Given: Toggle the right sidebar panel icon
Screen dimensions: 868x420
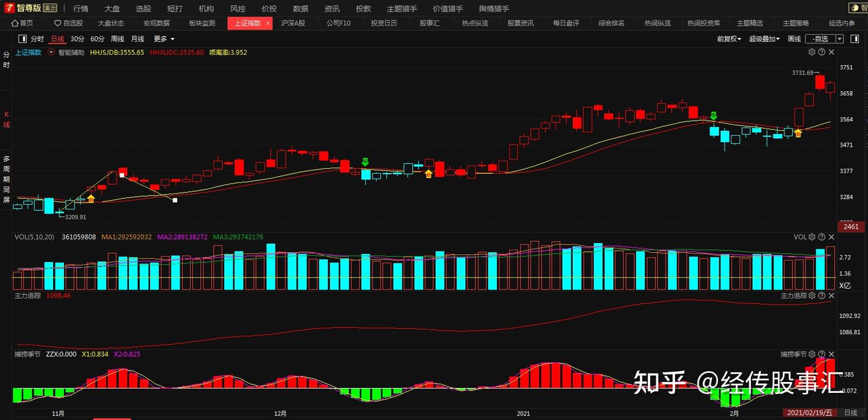Looking at the screenshot, I should (x=855, y=39).
